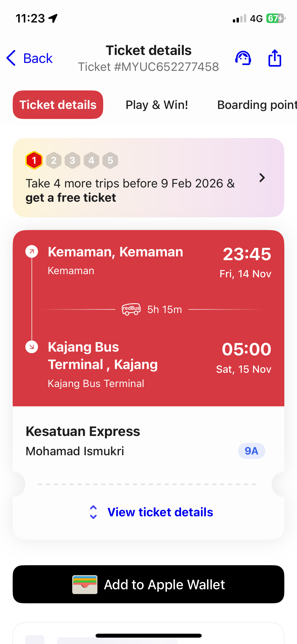This screenshot has width=297, height=644.
Task: Tap the Kesatuan Express operator name
Action: [x=83, y=431]
